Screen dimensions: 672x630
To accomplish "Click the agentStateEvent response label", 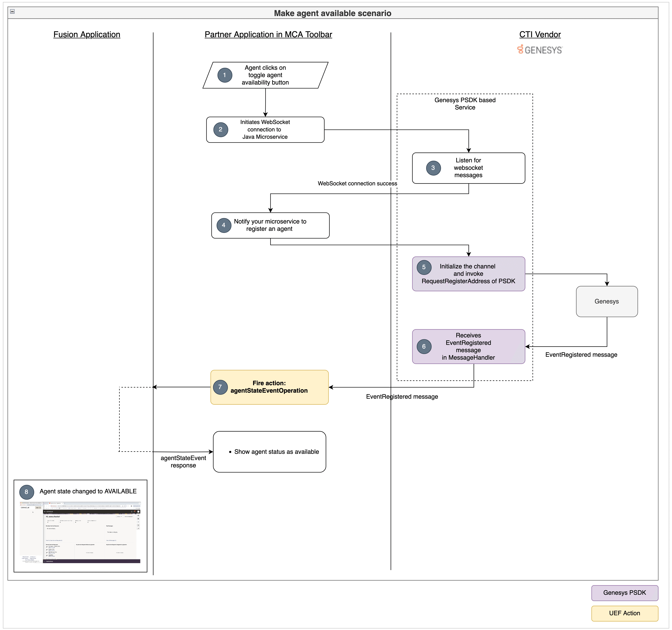I will click(x=183, y=461).
